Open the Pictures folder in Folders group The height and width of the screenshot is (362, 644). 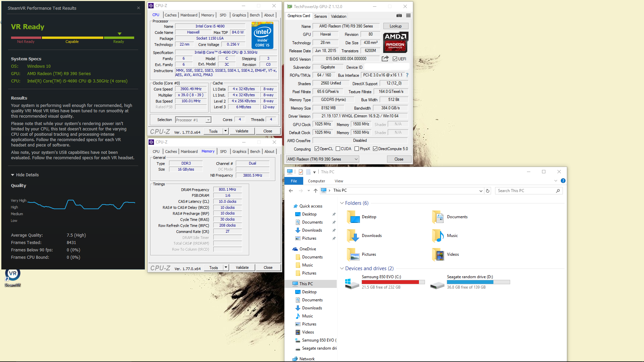(361, 254)
